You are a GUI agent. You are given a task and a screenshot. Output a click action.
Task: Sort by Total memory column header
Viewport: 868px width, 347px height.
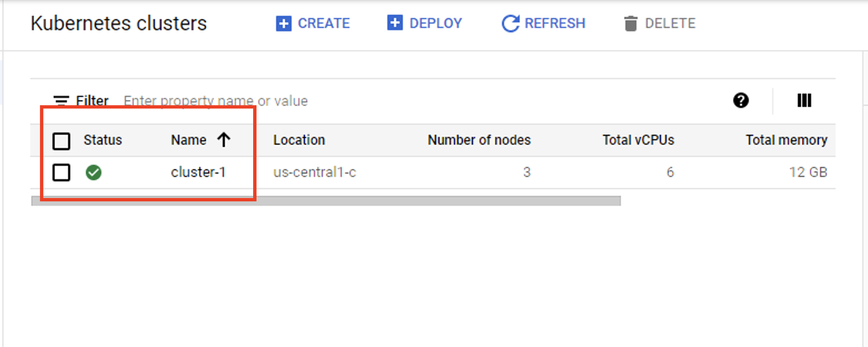tap(786, 140)
